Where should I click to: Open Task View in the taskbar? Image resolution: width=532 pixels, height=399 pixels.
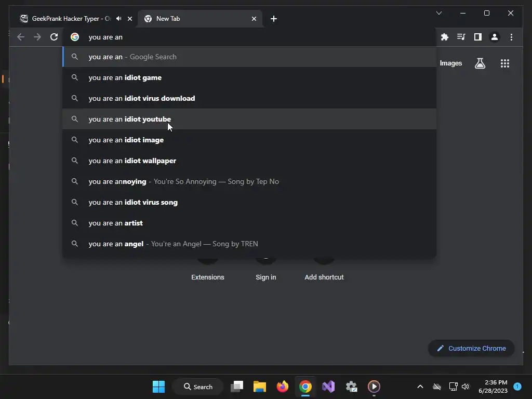(x=237, y=387)
